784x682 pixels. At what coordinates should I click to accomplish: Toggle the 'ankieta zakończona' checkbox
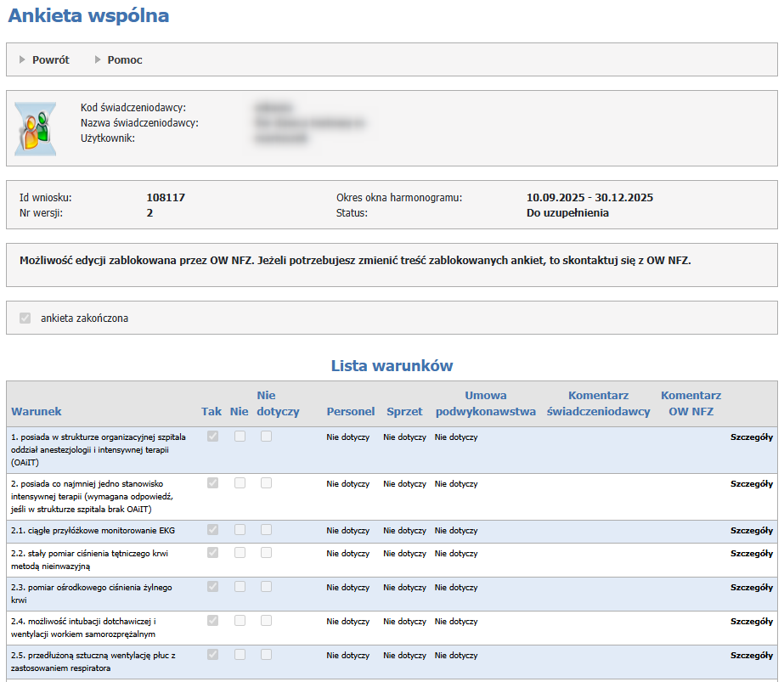click(24, 318)
